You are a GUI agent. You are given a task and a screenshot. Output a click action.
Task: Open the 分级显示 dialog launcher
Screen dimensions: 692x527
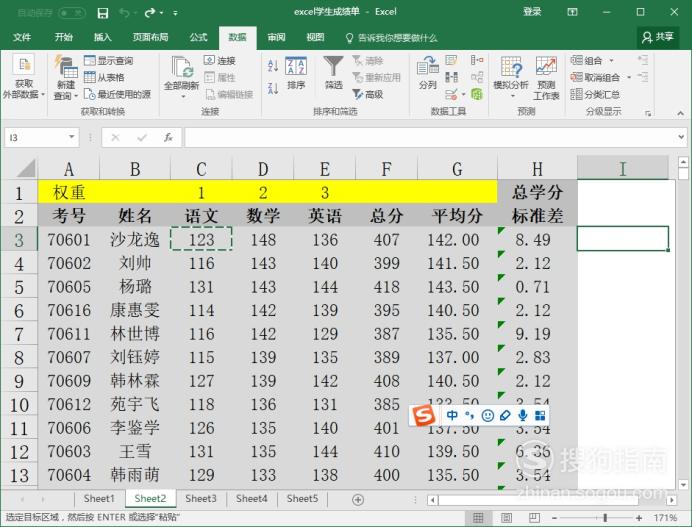(648, 113)
